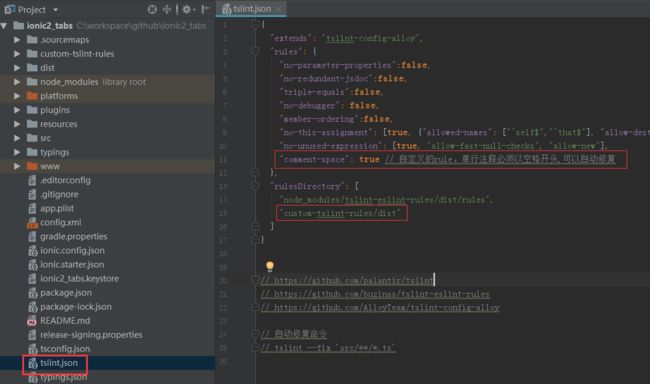Expand the .sourcemaps folder

click(x=17, y=40)
